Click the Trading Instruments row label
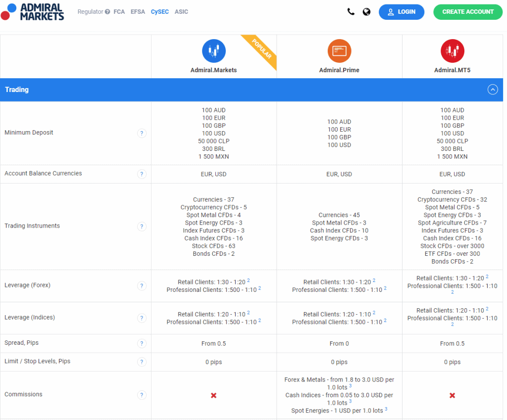507x420 pixels. point(32,226)
